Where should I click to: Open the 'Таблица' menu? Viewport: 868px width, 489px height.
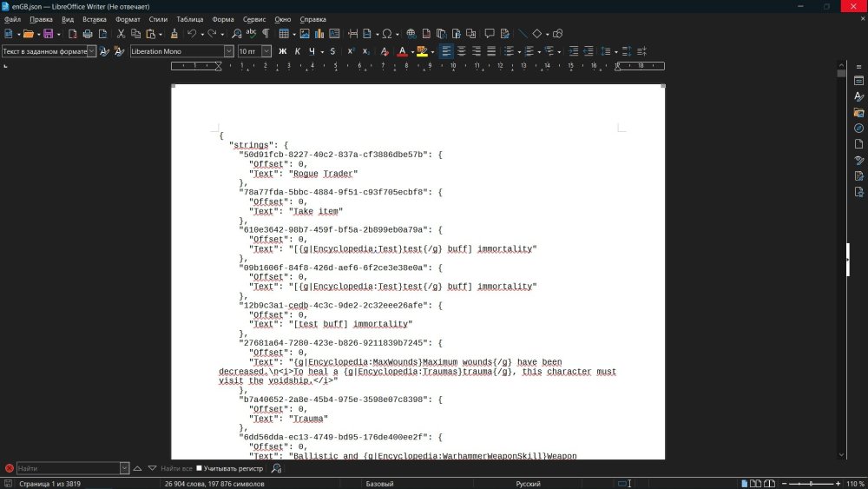pos(189,18)
